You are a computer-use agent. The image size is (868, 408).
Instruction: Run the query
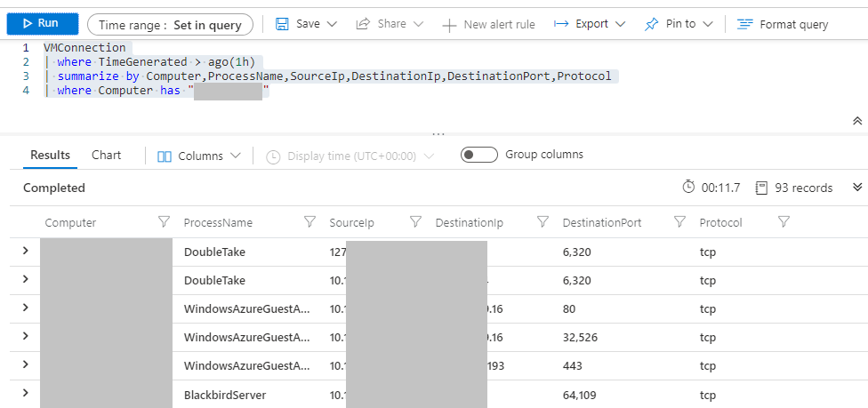point(39,23)
